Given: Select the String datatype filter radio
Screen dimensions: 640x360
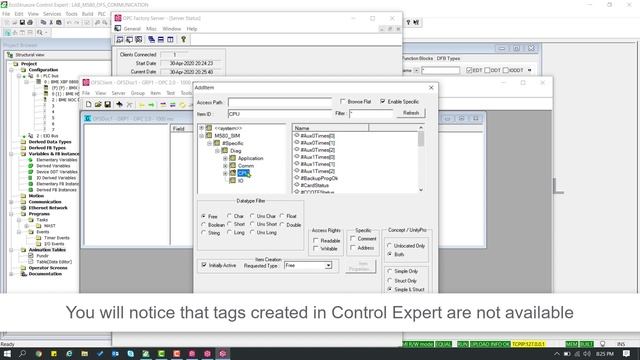Looking at the screenshot, I should pos(204,233).
